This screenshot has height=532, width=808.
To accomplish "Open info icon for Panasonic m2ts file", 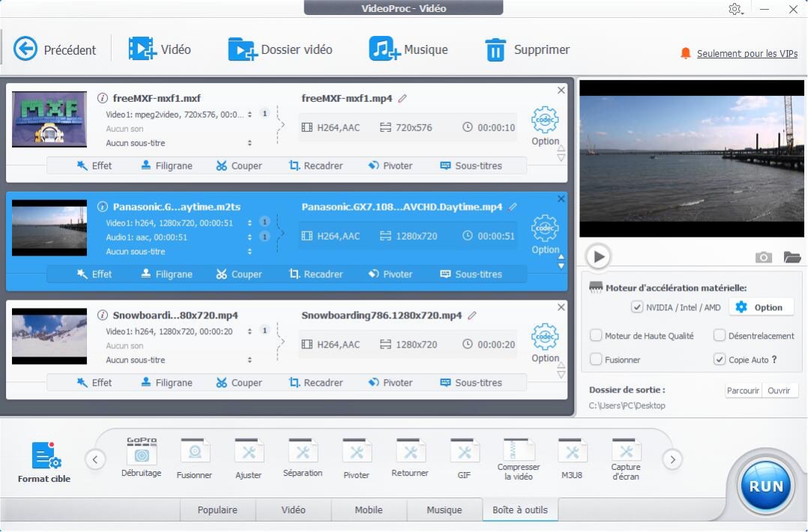I will (103, 207).
